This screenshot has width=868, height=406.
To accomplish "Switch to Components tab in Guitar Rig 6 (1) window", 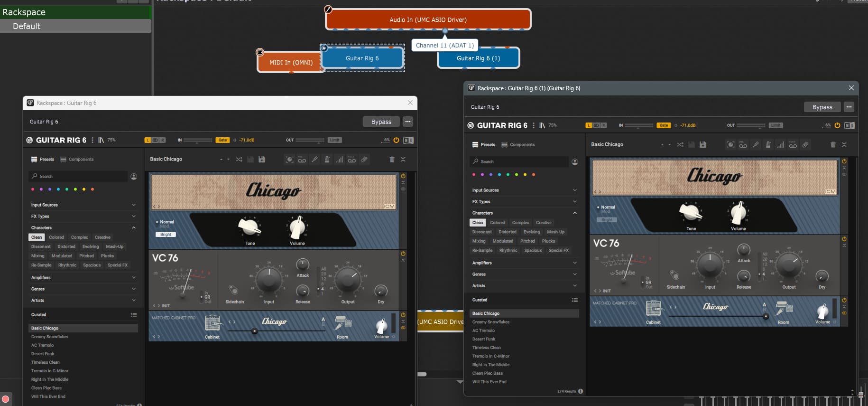I will tap(518, 145).
